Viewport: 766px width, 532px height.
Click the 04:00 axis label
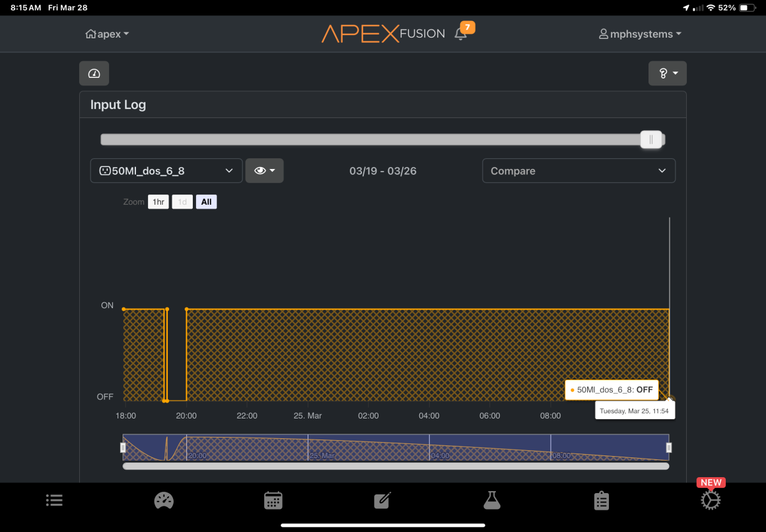click(429, 416)
